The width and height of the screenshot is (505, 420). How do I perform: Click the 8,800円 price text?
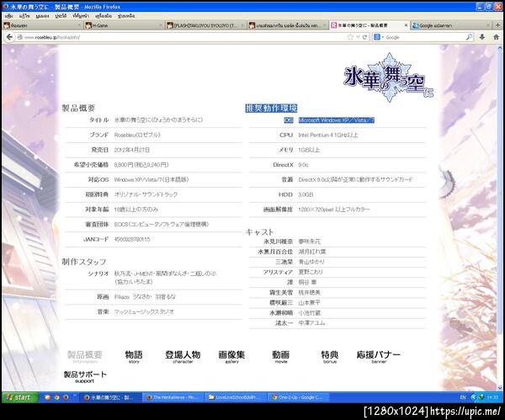(x=141, y=165)
